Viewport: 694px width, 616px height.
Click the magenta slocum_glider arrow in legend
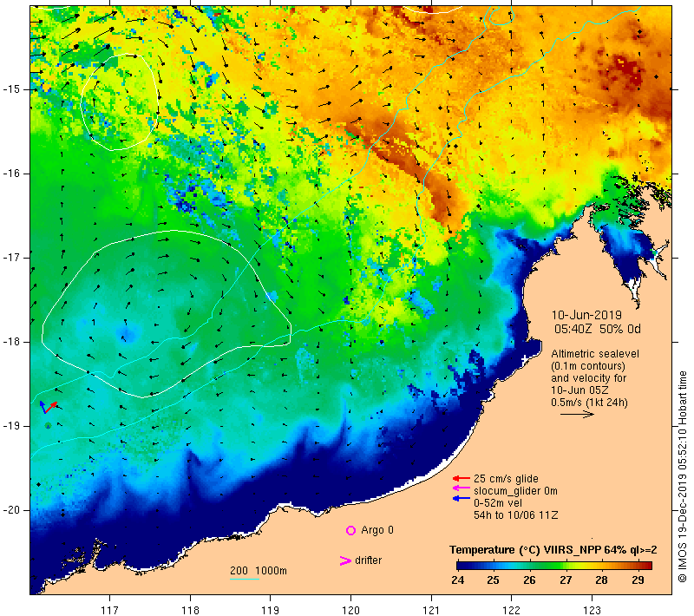coord(462,488)
